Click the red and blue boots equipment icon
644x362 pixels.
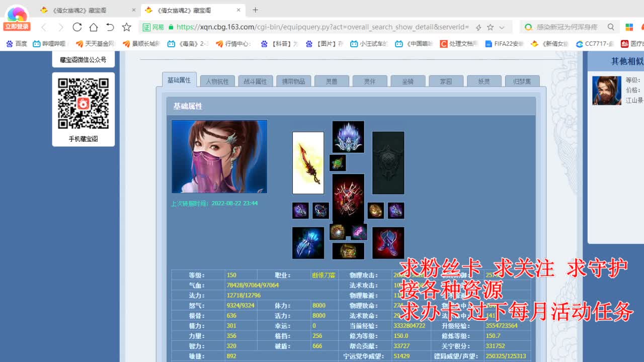[x=388, y=243]
